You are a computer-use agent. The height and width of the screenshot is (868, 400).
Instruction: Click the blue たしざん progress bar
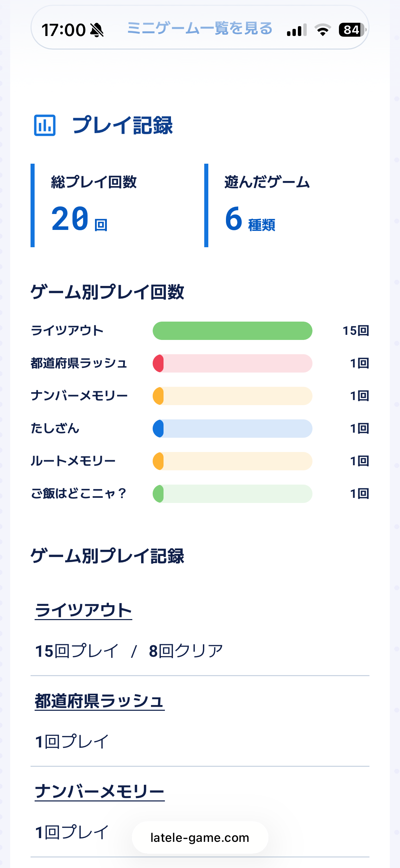(x=232, y=429)
